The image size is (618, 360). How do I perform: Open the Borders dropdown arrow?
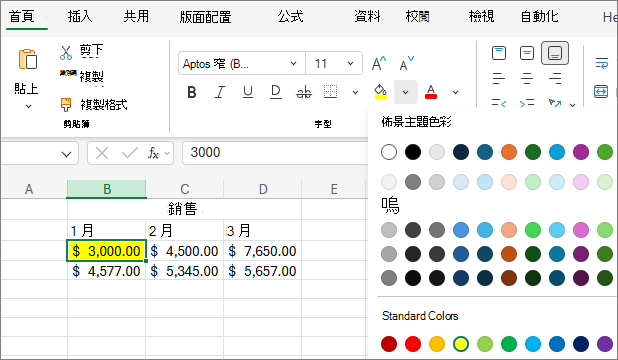(355, 93)
